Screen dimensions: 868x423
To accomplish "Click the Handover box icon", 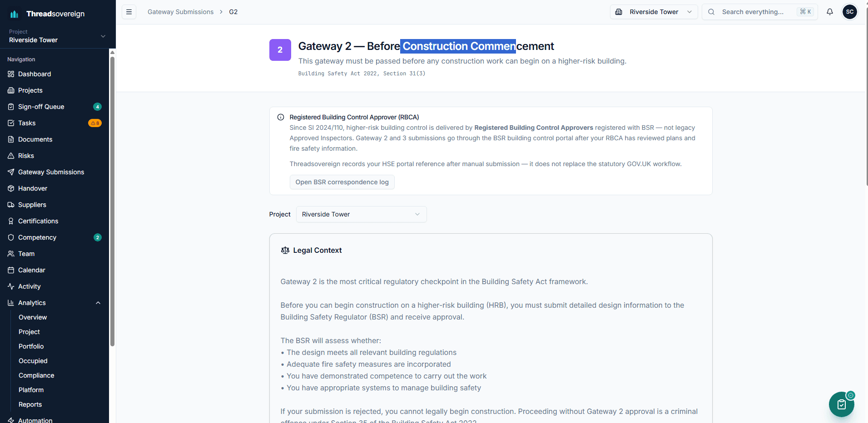I will [x=11, y=188].
